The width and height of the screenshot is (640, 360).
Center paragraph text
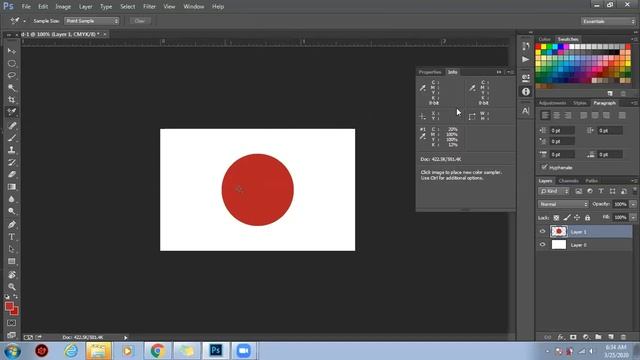tap(556, 116)
